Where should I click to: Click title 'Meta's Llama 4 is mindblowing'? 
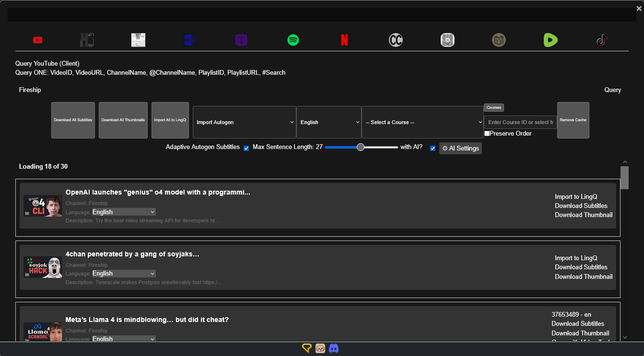[147, 320]
